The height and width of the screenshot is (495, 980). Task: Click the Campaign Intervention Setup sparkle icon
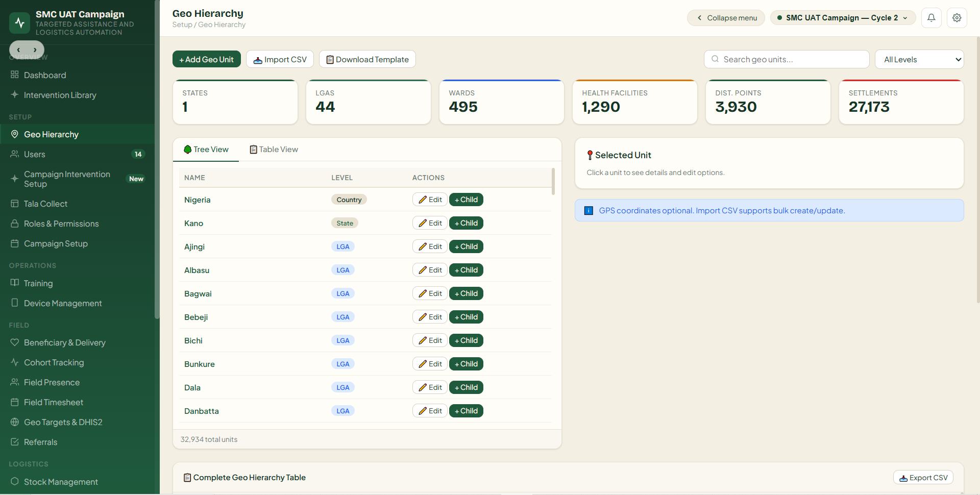point(14,179)
